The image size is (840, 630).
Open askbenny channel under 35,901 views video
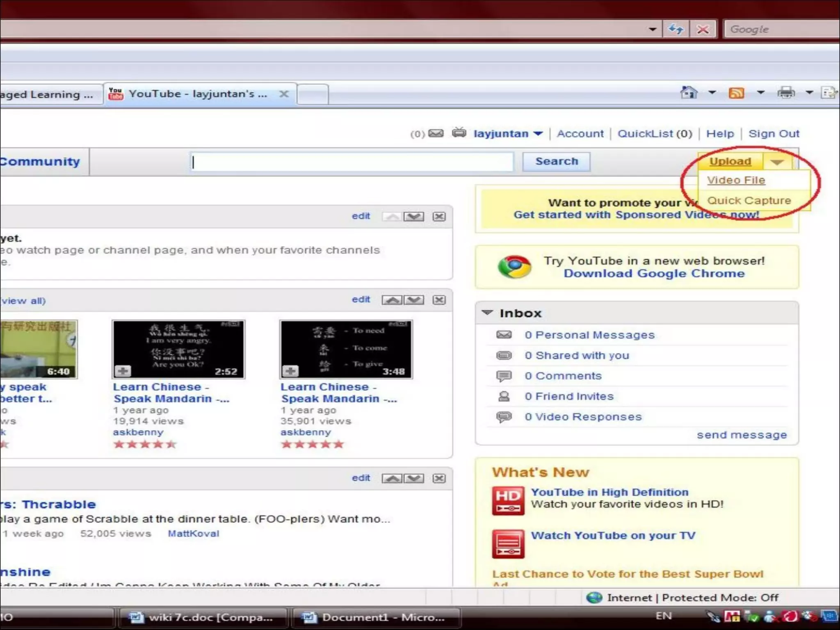tap(306, 432)
